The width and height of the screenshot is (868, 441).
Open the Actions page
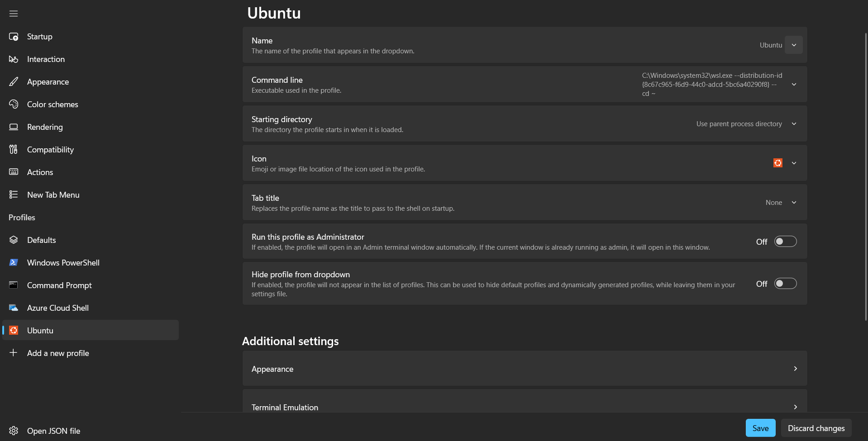click(x=91, y=172)
